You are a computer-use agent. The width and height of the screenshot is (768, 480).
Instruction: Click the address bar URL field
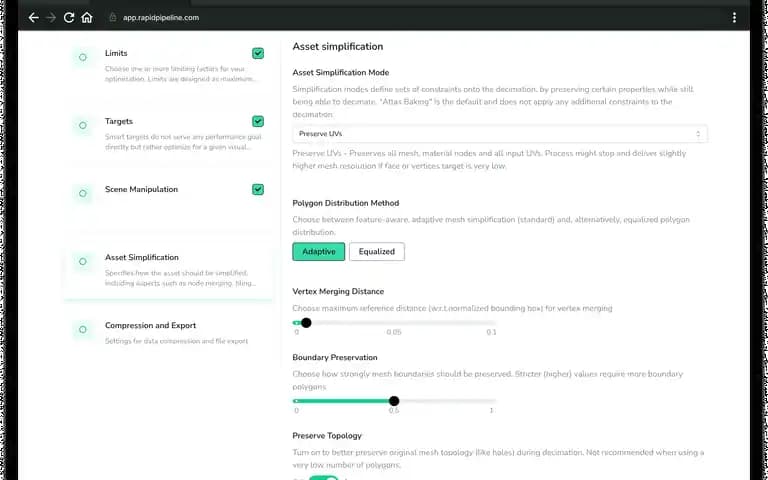[161, 18]
